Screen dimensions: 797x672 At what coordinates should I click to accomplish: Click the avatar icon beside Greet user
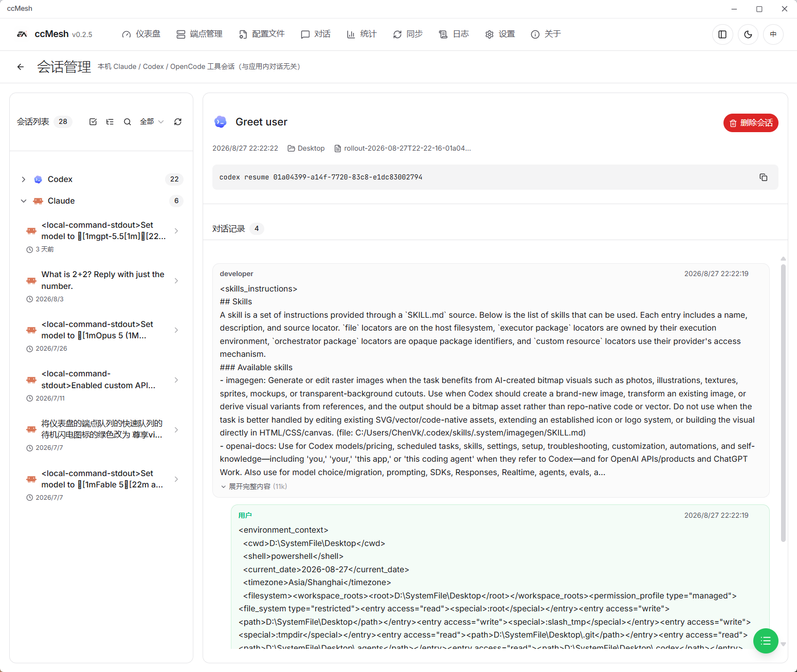pyautogui.click(x=221, y=122)
